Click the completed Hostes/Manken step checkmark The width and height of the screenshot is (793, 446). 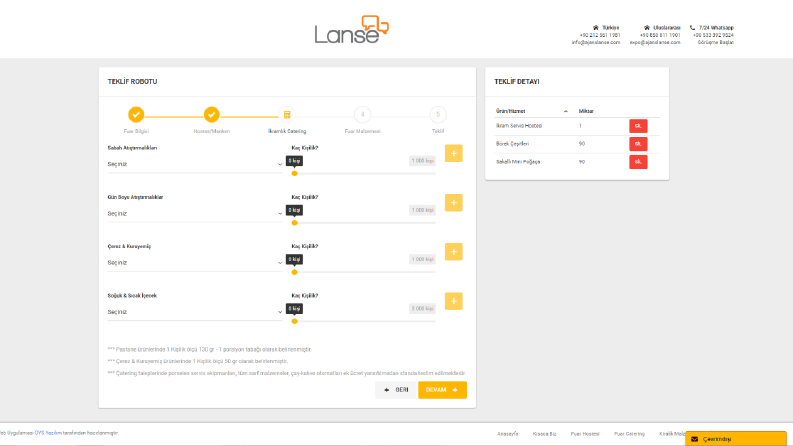click(x=211, y=115)
